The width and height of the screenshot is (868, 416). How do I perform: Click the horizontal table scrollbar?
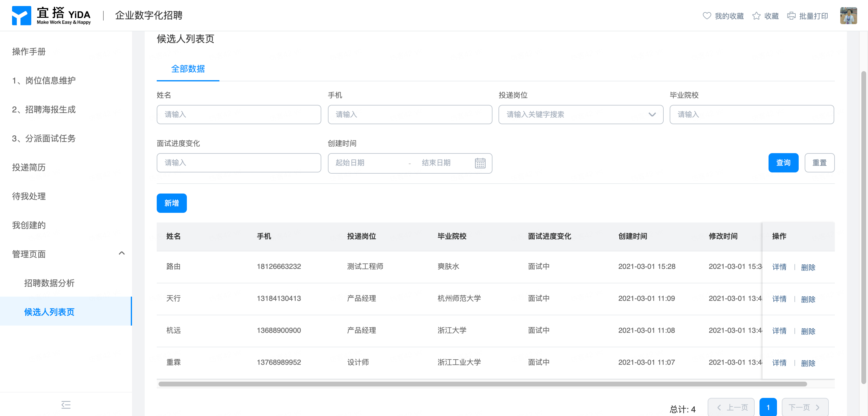click(x=482, y=384)
